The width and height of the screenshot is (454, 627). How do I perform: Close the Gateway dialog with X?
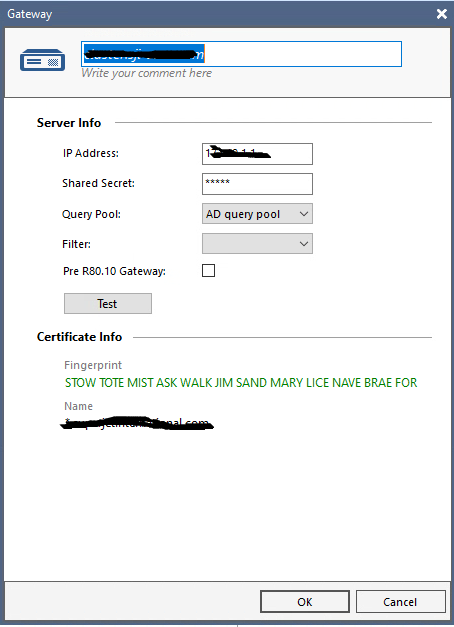point(442,14)
